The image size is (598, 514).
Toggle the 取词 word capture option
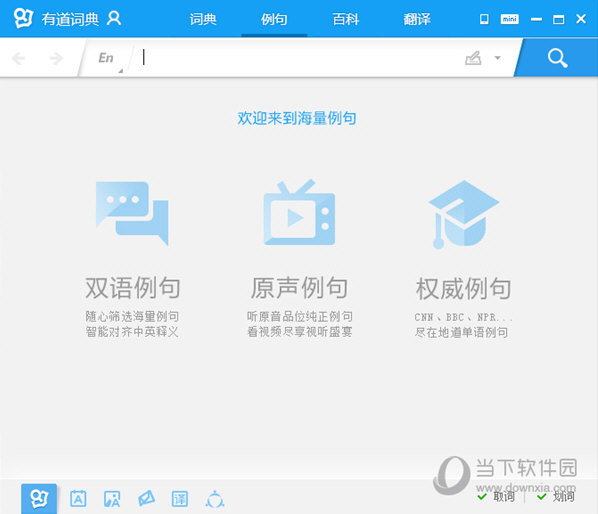(x=496, y=496)
